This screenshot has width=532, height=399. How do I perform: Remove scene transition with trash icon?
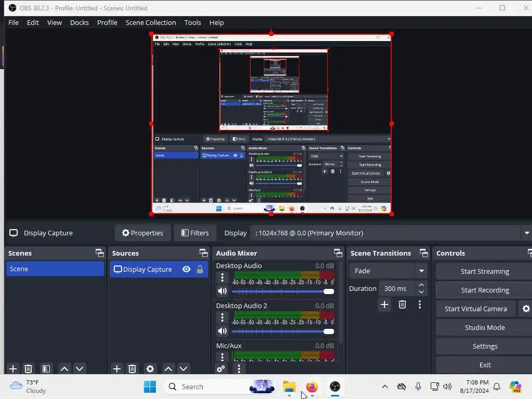click(x=403, y=304)
